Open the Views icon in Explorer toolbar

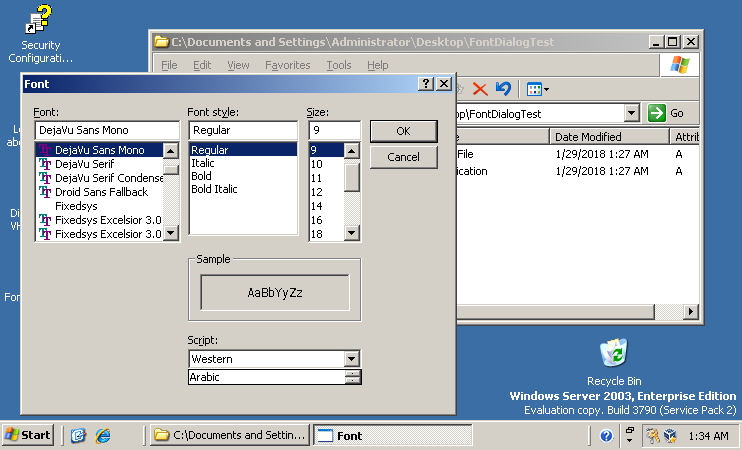pyautogui.click(x=537, y=89)
